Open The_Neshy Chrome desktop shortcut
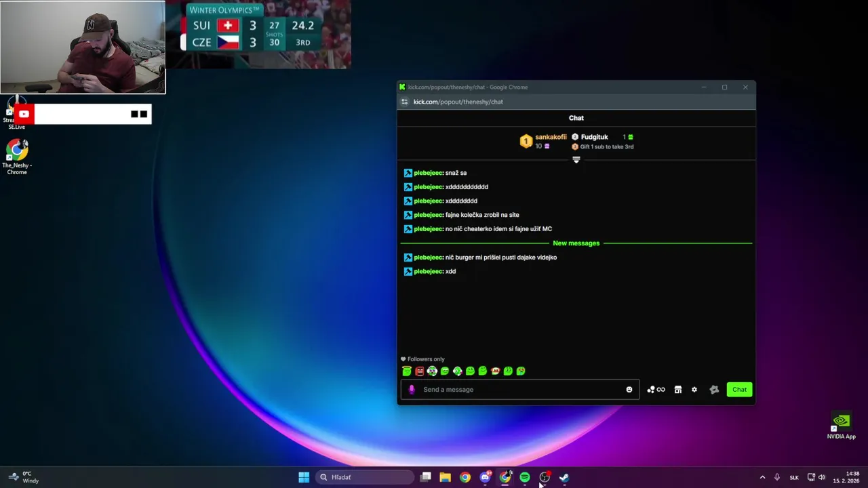The width and height of the screenshot is (868, 488). pos(17,157)
